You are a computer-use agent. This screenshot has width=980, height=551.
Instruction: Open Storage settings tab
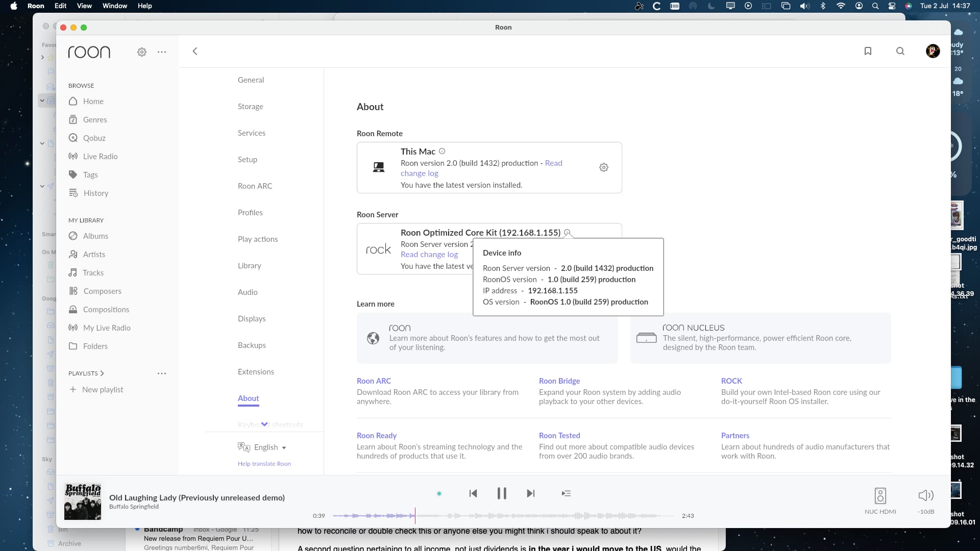(x=250, y=106)
